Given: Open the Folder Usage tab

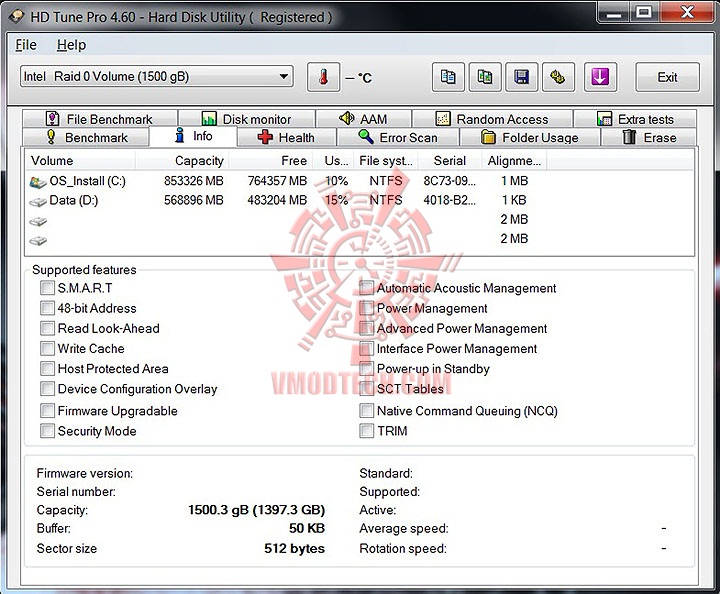Looking at the screenshot, I should tap(529, 137).
